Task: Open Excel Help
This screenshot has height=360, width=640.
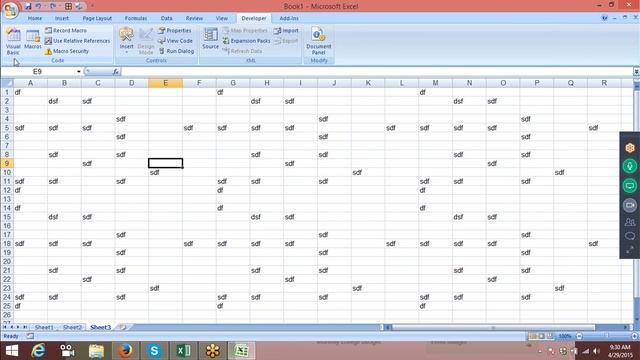Action: [604, 18]
